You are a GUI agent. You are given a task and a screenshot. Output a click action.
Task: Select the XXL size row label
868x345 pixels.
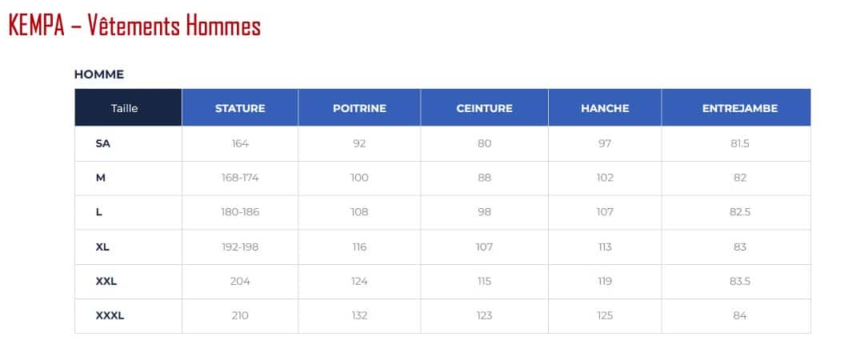[x=106, y=281]
